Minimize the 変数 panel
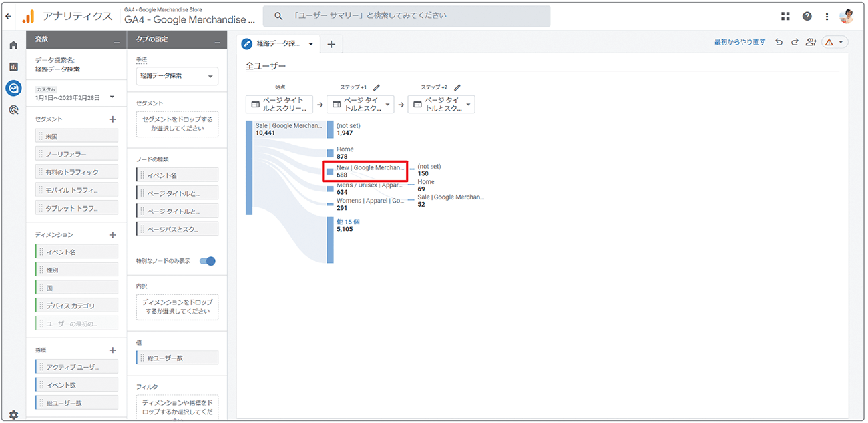The height and width of the screenshot is (423, 868). pos(118,41)
